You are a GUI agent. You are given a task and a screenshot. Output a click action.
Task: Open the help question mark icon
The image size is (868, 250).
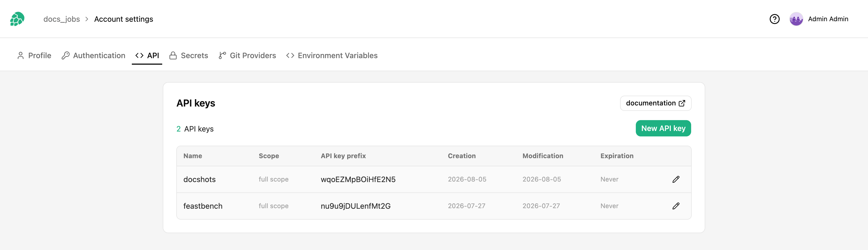pos(774,19)
